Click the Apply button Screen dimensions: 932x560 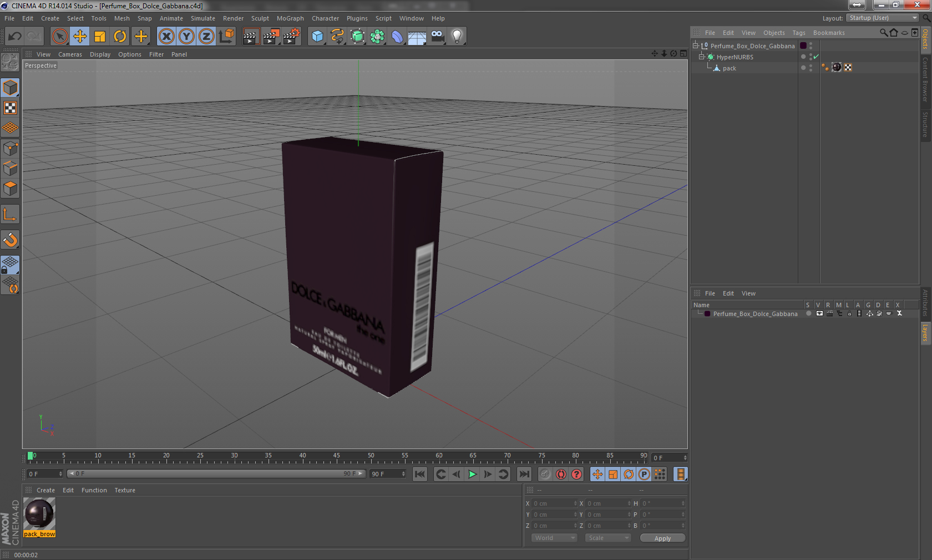click(x=662, y=538)
